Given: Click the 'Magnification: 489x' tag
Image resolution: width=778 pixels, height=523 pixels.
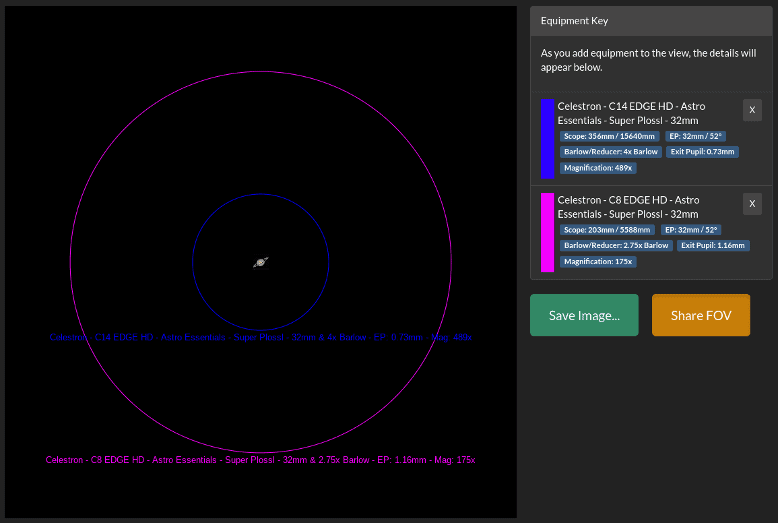Looking at the screenshot, I should click(x=598, y=168).
